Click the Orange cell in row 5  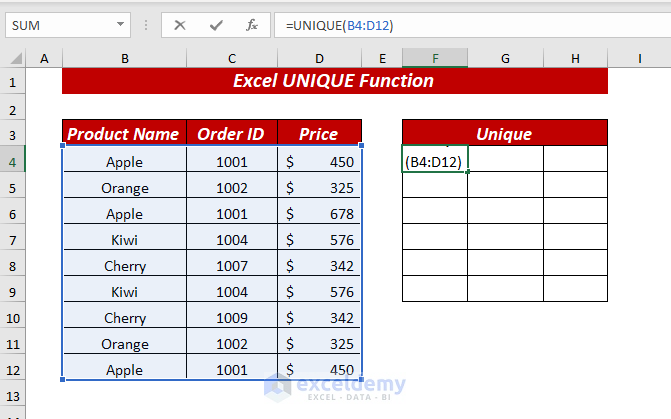pos(125,185)
